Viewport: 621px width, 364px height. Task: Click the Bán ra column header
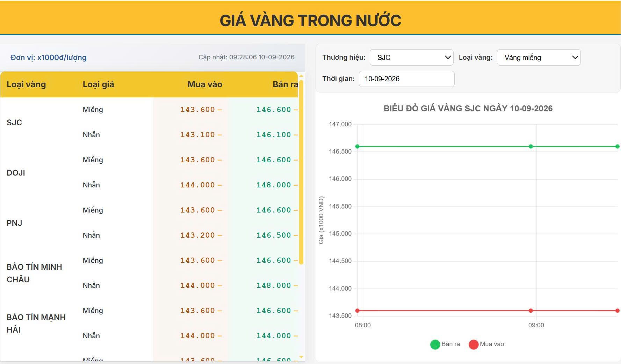click(x=285, y=84)
